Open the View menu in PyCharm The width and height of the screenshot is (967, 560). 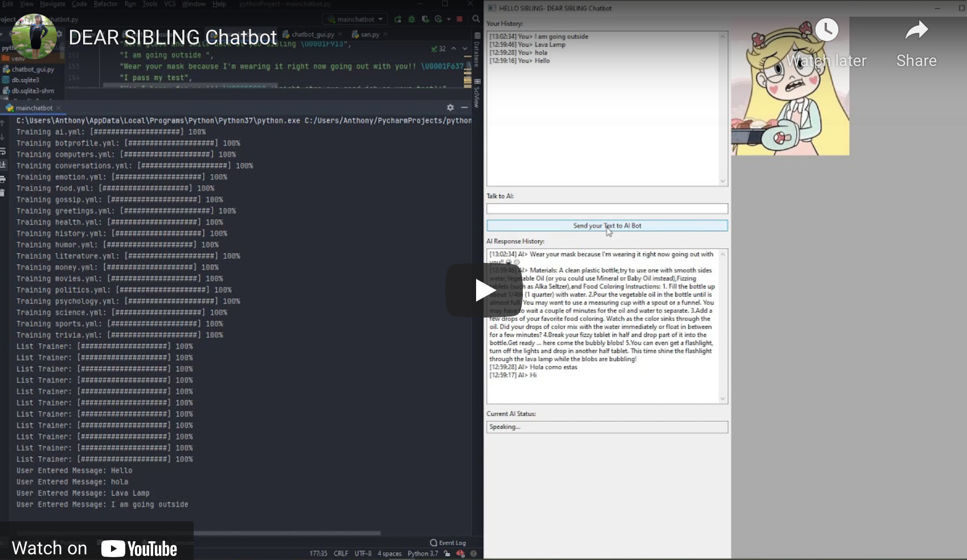pyautogui.click(x=27, y=4)
